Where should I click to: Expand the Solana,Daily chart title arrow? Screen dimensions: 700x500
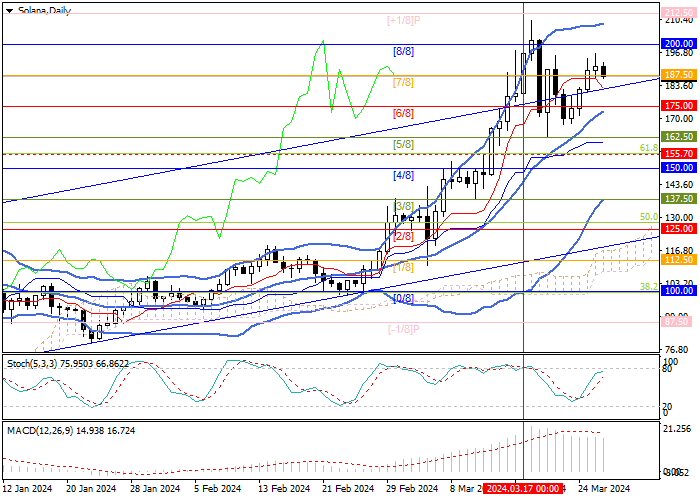pyautogui.click(x=9, y=11)
